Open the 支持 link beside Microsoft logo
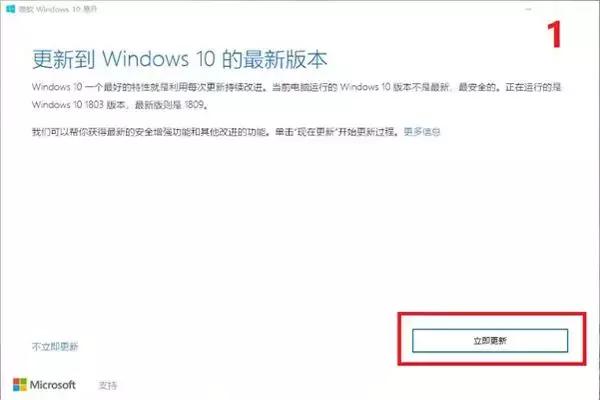The image size is (600, 400). pos(108,385)
